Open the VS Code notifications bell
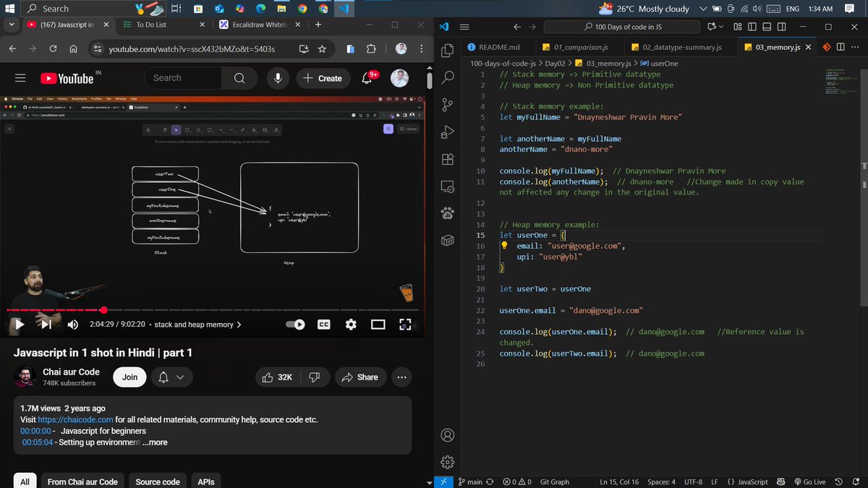Screen dimensions: 868x488 coord(857,481)
